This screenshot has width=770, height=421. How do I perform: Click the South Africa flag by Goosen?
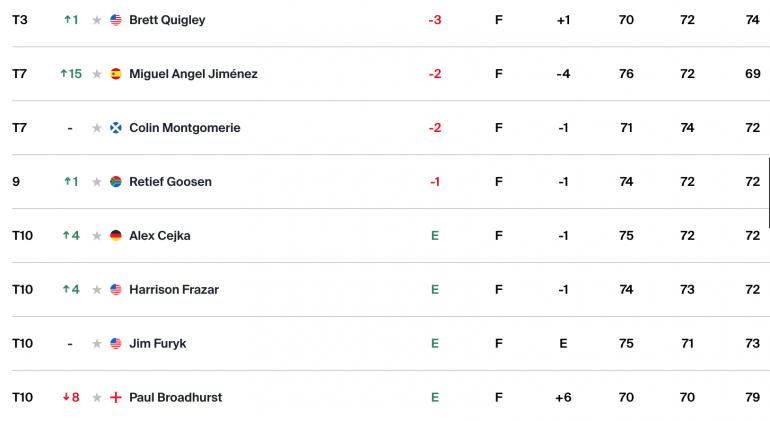[x=116, y=182]
